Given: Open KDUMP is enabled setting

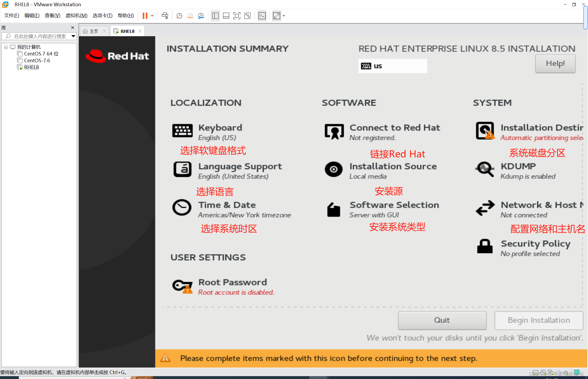Looking at the screenshot, I should point(515,171).
